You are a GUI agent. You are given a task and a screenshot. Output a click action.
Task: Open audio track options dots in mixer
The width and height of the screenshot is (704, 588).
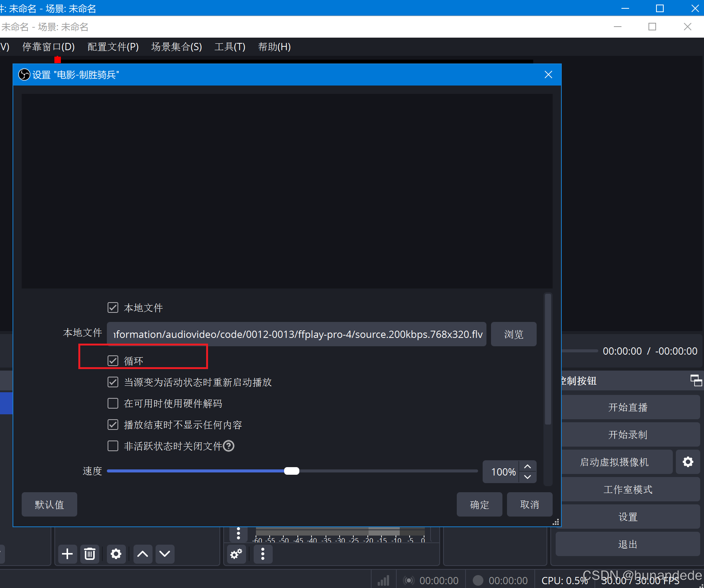pos(238,534)
